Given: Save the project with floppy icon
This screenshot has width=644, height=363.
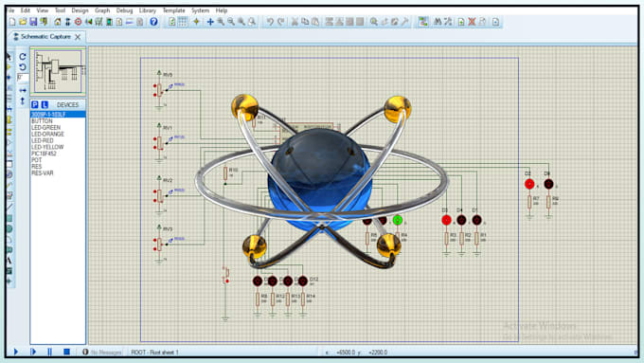Looking at the screenshot, I should click(x=33, y=22).
